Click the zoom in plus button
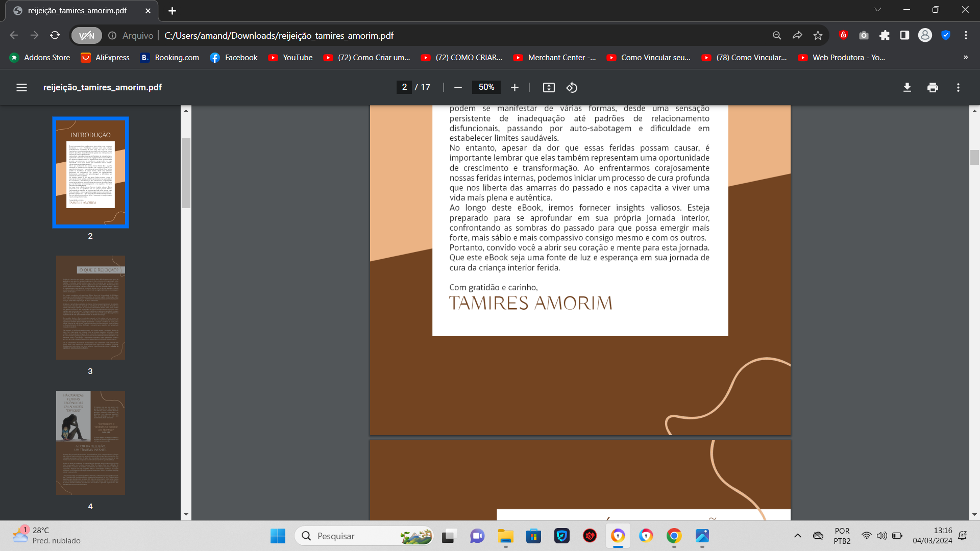Image resolution: width=980 pixels, height=551 pixels. tap(514, 87)
